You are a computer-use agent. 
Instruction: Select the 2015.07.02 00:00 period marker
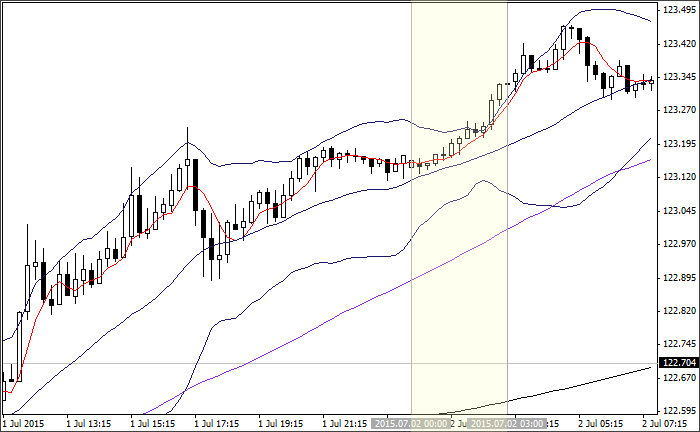(411, 423)
